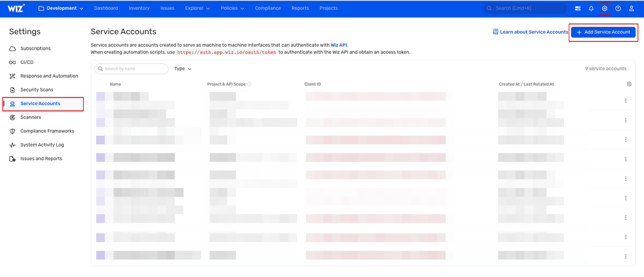Click the notifications bell icon

tap(591, 8)
